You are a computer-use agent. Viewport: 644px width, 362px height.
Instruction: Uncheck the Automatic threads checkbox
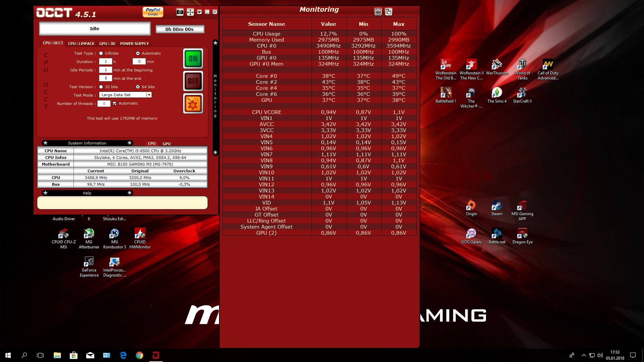[115, 104]
